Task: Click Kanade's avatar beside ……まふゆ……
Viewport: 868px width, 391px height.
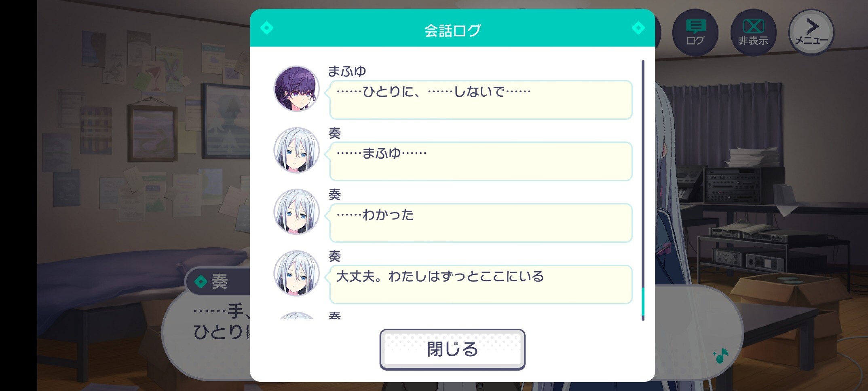Action: 297,150
